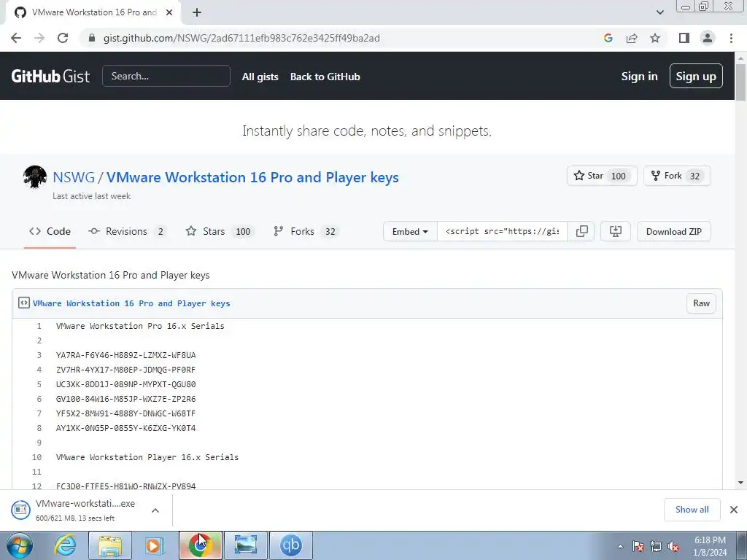Show all downloads
This screenshot has width=747, height=560.
click(x=692, y=510)
